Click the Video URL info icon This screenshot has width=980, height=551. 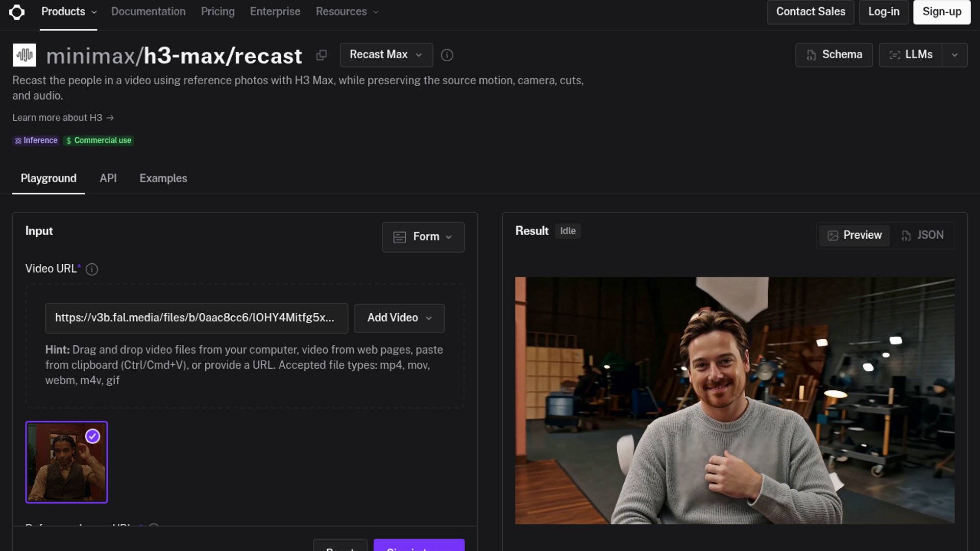coord(92,269)
